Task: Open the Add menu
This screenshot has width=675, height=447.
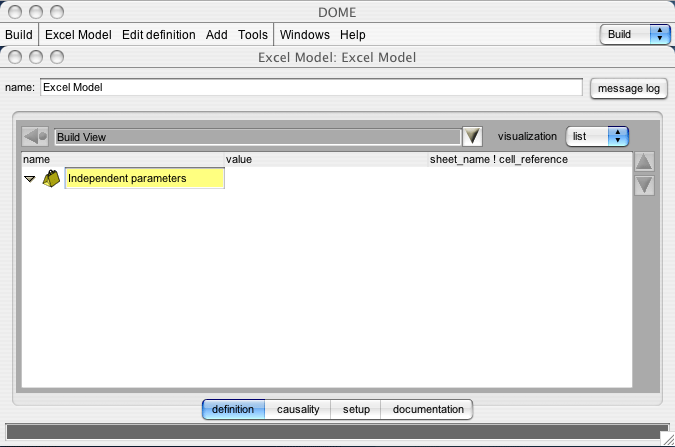Action: point(217,34)
